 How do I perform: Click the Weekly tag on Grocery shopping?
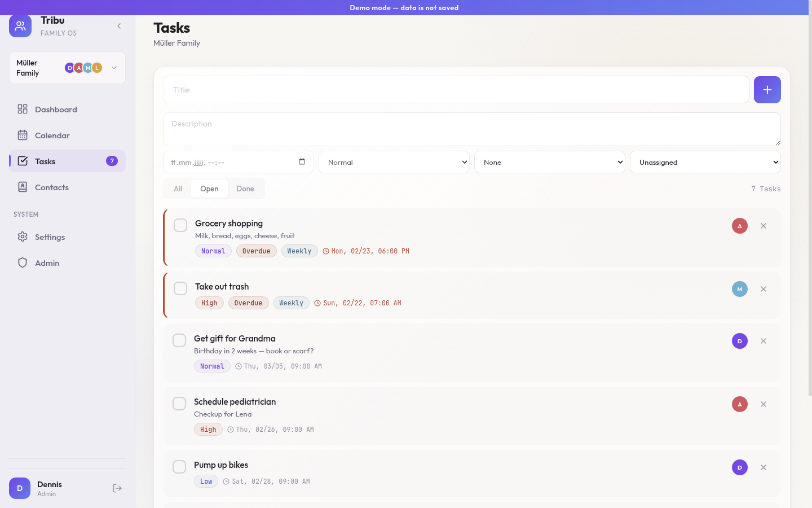coord(299,251)
